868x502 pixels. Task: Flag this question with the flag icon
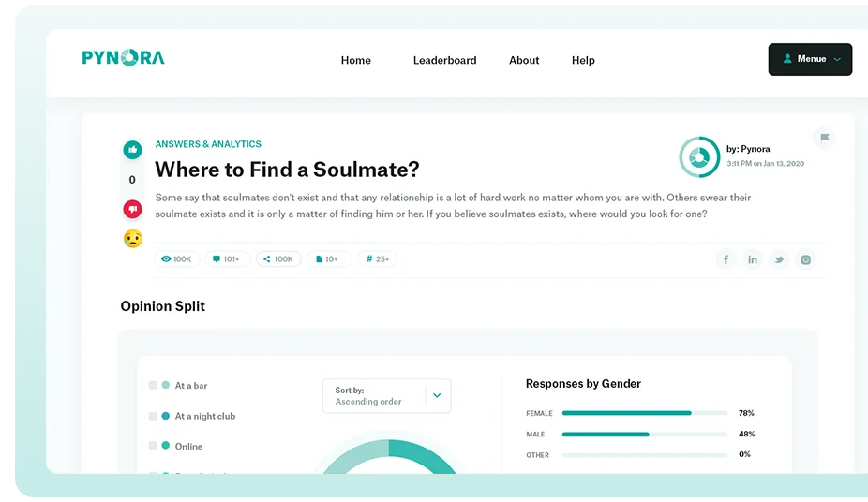[x=823, y=138]
